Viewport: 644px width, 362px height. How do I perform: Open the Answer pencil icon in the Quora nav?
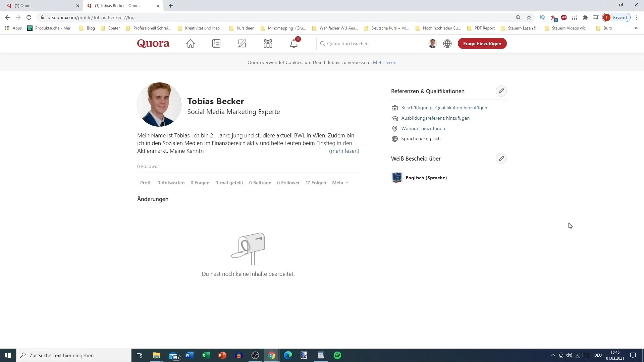242,44
